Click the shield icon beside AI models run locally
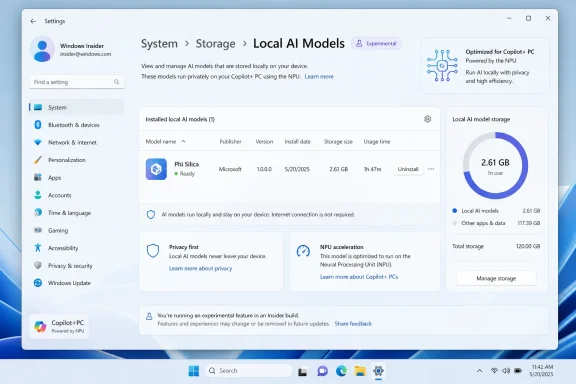This screenshot has height=384, width=576. [x=151, y=215]
